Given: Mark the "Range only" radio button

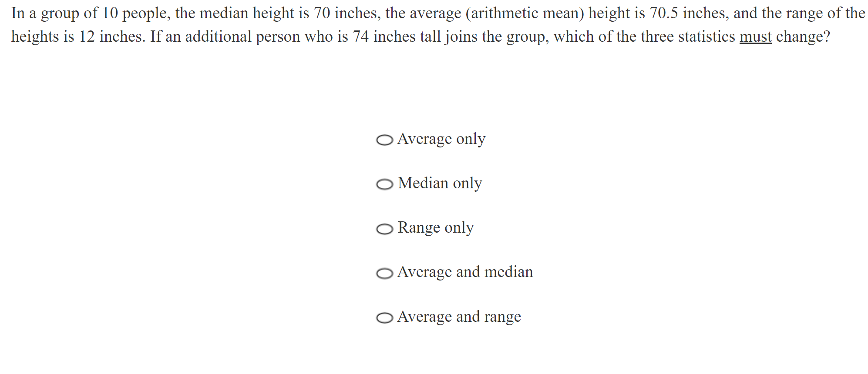Looking at the screenshot, I should (384, 229).
